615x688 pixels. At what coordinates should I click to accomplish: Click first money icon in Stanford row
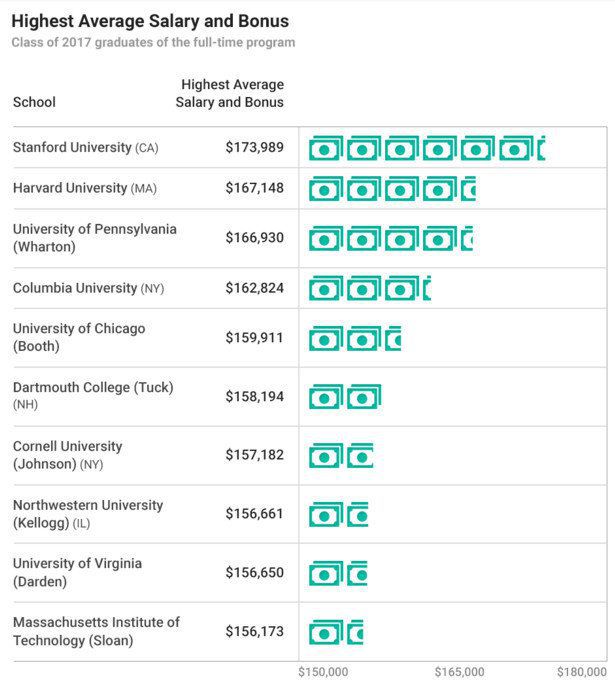(325, 148)
